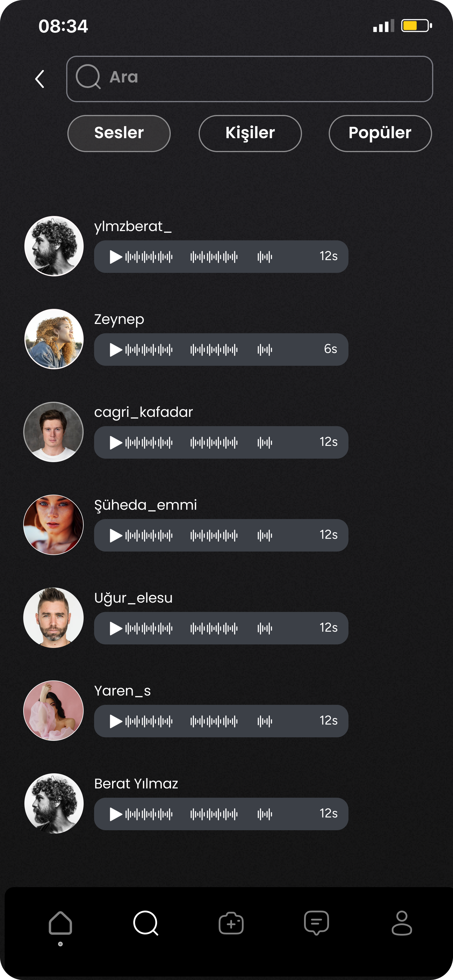The height and width of the screenshot is (980, 453).
Task: Tap the magnifier icon in the search field
Action: tap(88, 77)
